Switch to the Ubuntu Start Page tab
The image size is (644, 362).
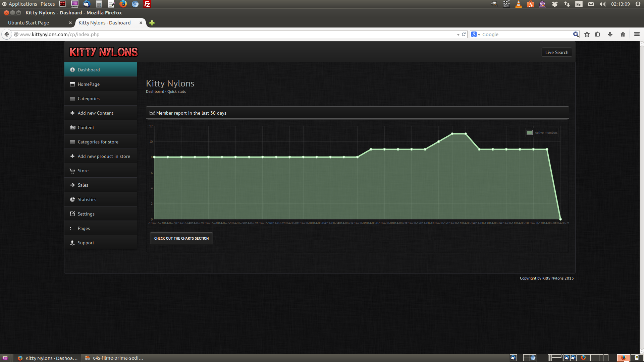[29, 23]
